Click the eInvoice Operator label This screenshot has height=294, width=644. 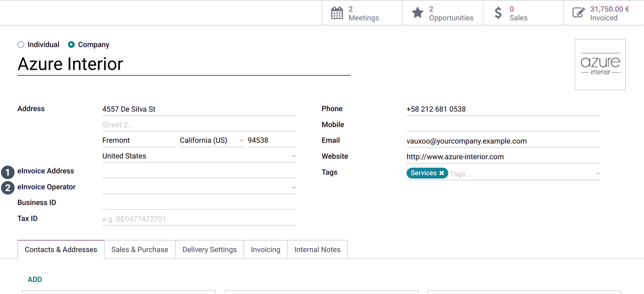point(46,187)
